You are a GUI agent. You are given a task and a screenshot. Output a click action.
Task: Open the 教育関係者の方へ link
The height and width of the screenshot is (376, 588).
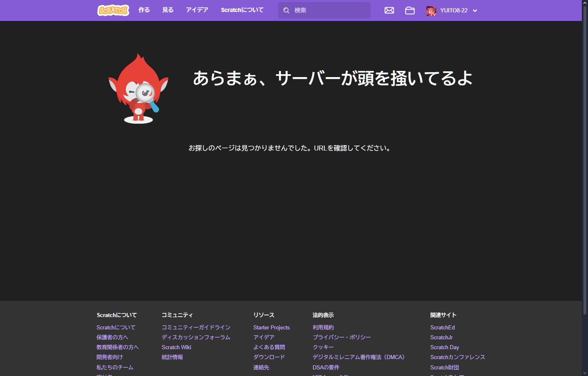(x=118, y=347)
